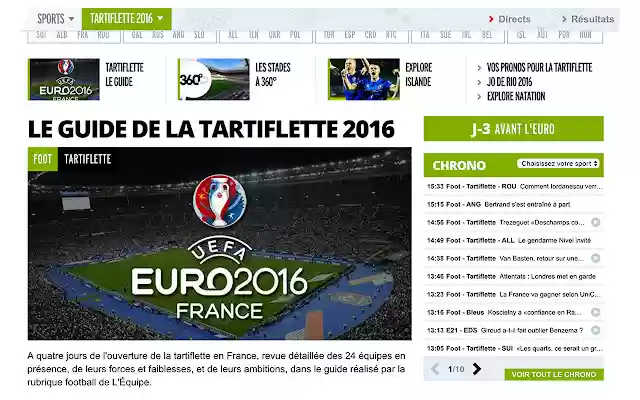Open the 13:16 Bleus Koscielny item
Viewport: 640px width, 400px height.
point(506,312)
